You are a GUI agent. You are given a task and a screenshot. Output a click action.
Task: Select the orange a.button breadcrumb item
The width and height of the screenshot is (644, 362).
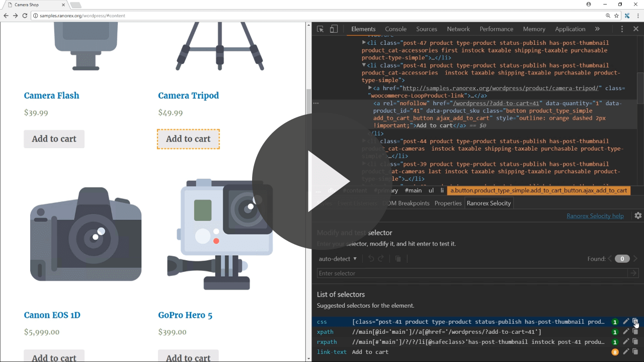(539, 191)
